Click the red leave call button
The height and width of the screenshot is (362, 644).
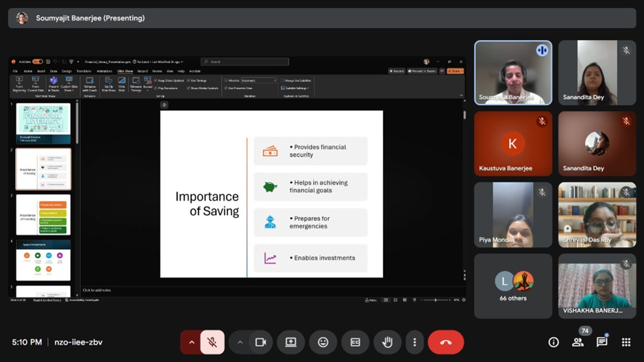[446, 342]
